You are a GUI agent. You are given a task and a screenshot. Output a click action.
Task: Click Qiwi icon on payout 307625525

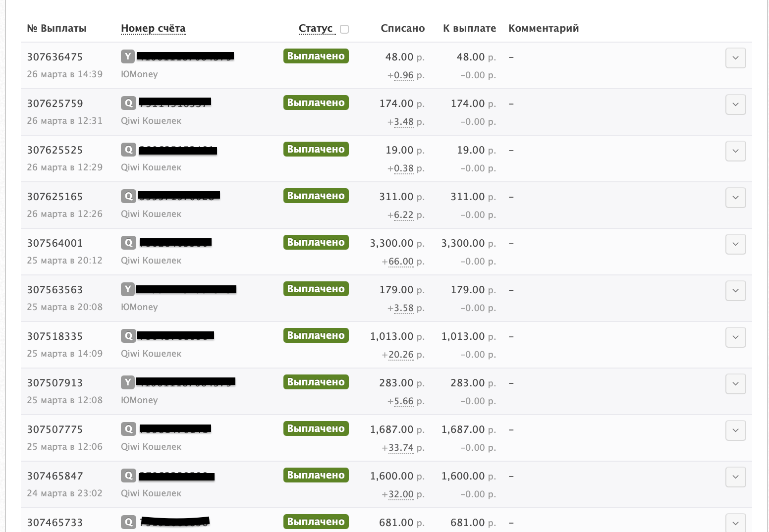(128, 150)
